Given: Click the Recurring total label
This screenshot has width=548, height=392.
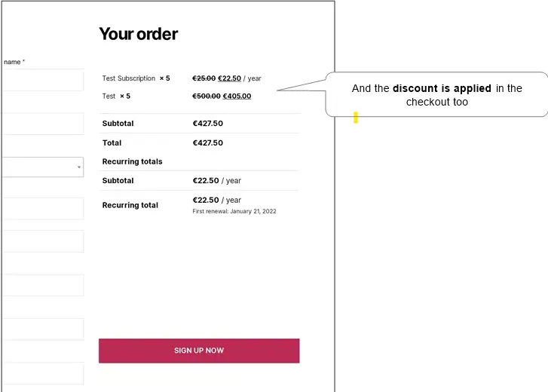Looking at the screenshot, I should click(x=130, y=205).
